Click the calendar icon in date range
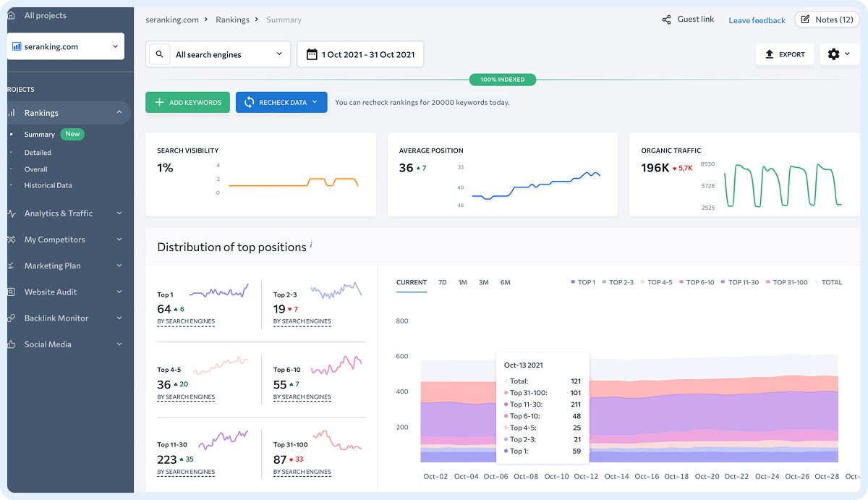This screenshot has height=500, width=868. [x=312, y=54]
